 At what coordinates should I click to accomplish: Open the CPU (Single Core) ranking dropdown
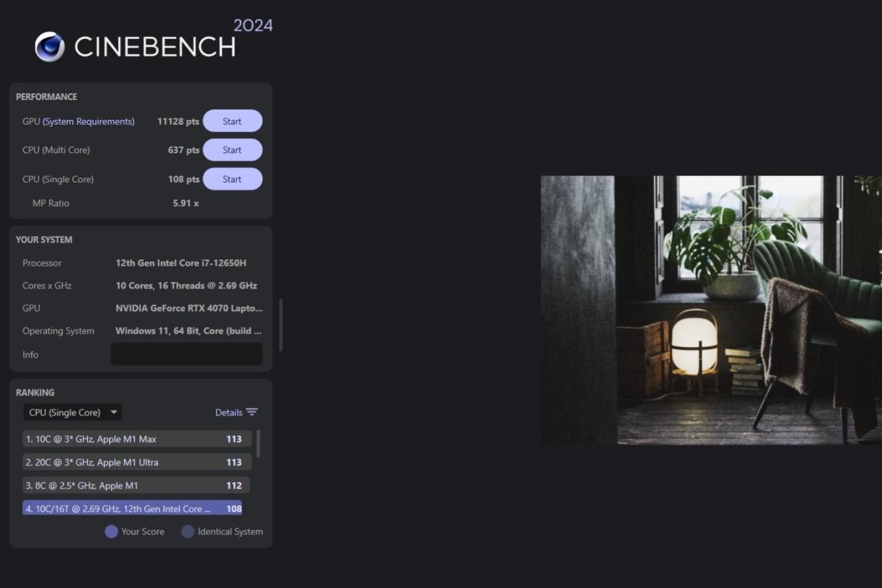point(73,413)
